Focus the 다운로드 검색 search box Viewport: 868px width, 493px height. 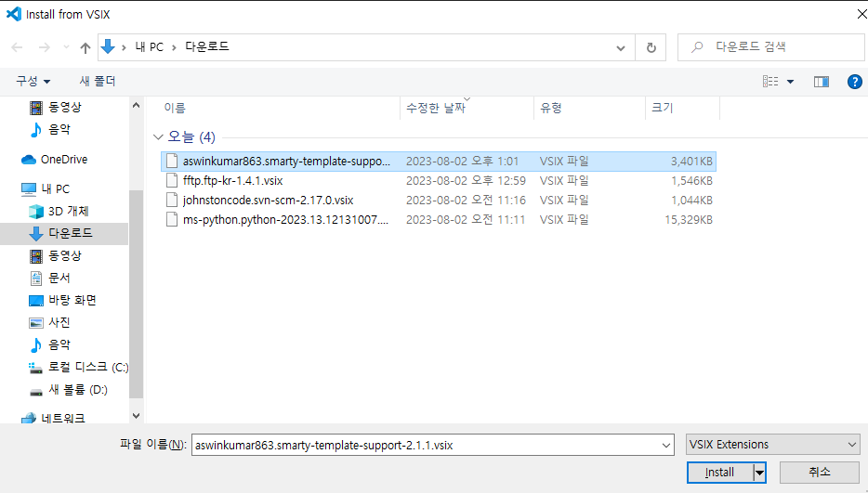pos(770,47)
